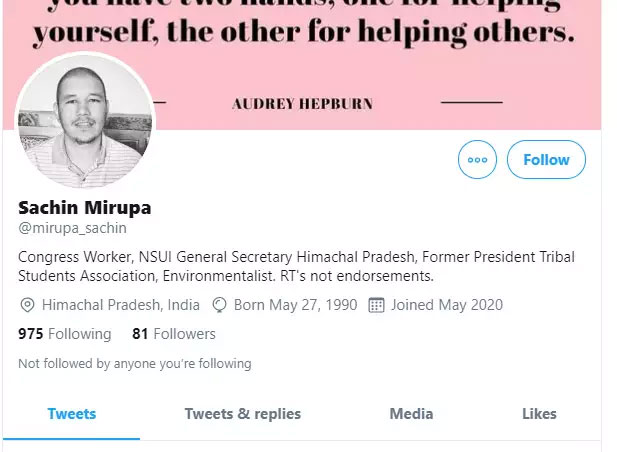Select the Media tab
617x452 pixels.
click(411, 414)
